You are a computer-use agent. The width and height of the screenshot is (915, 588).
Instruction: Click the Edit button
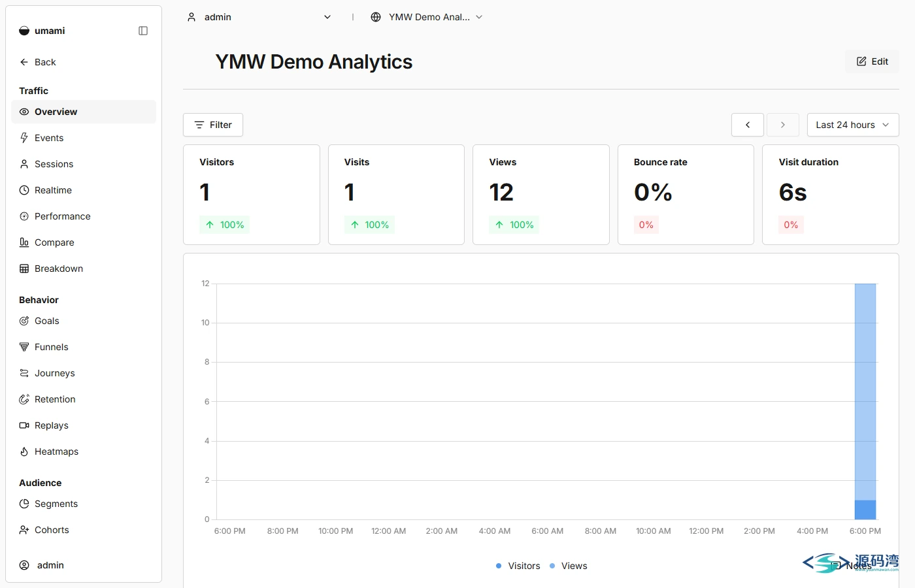tap(872, 61)
